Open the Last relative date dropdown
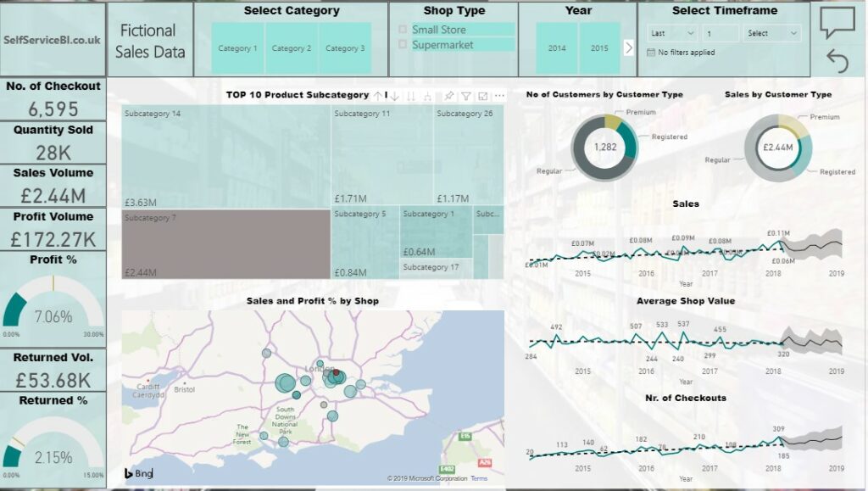This screenshot has height=491, width=868. [672, 33]
